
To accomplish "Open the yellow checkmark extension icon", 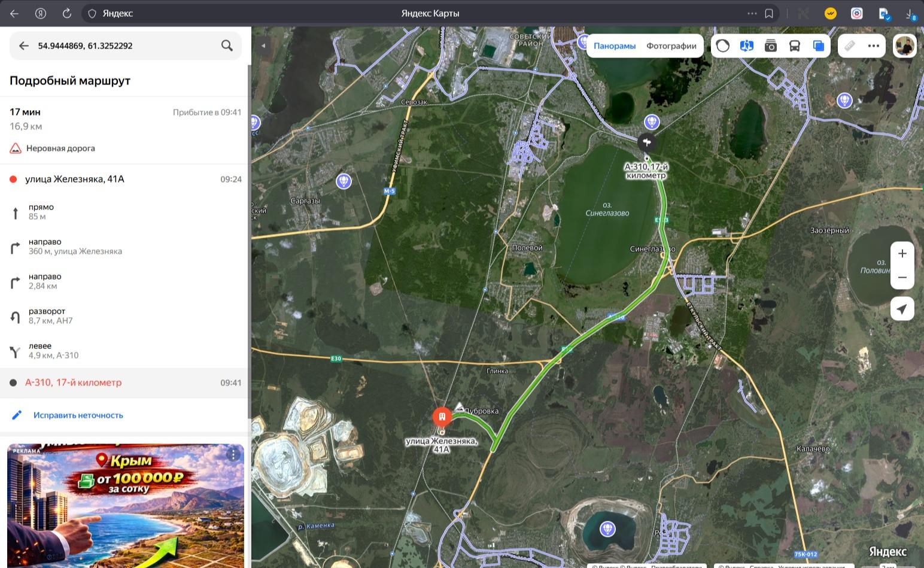I will 830,13.
